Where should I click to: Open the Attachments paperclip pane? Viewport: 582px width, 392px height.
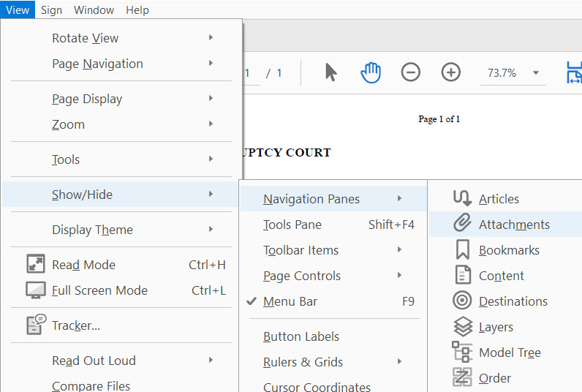(x=505, y=225)
